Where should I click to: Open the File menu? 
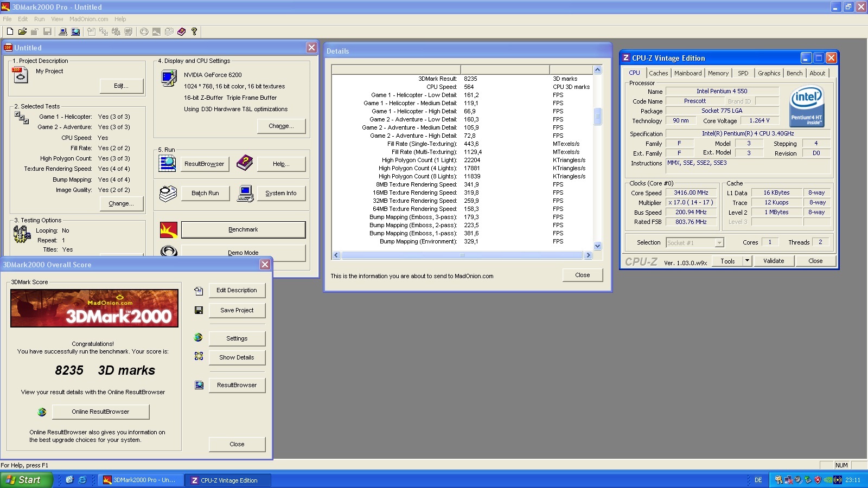7,19
